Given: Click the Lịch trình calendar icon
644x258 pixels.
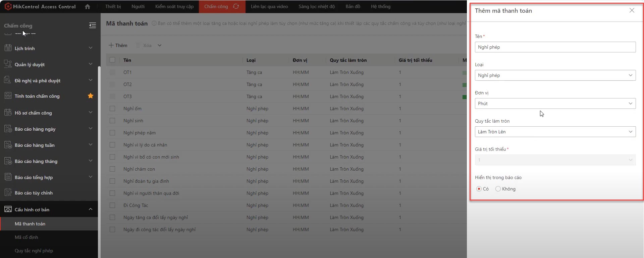Looking at the screenshot, I should coord(8,48).
